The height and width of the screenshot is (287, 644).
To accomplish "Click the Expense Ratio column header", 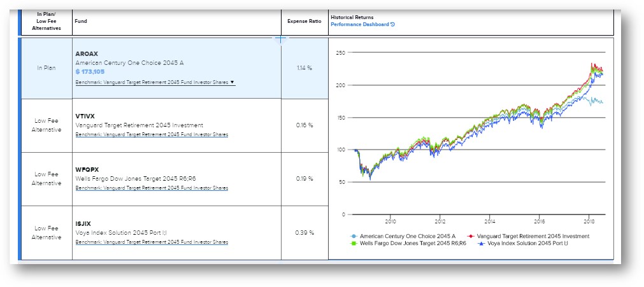I will [x=304, y=21].
